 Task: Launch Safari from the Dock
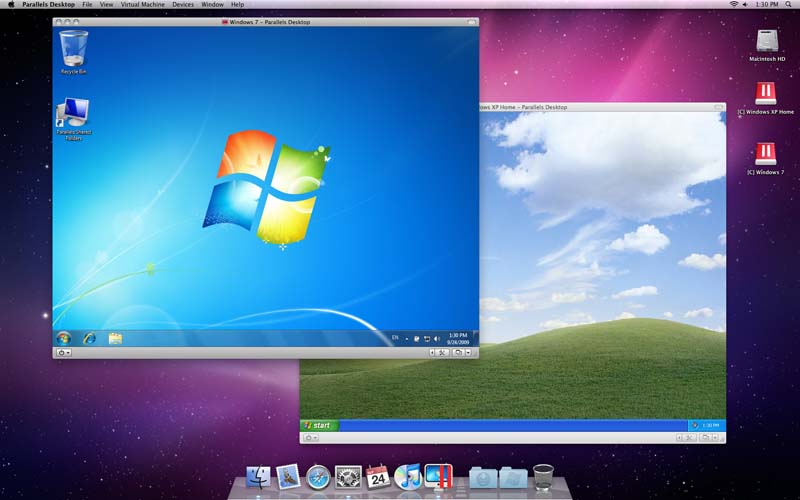318,478
